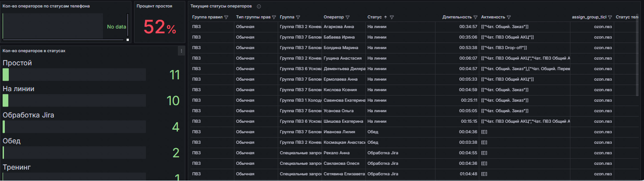Click the Простой bar gauge
This screenshot has height=181, width=644.
click(x=74, y=75)
